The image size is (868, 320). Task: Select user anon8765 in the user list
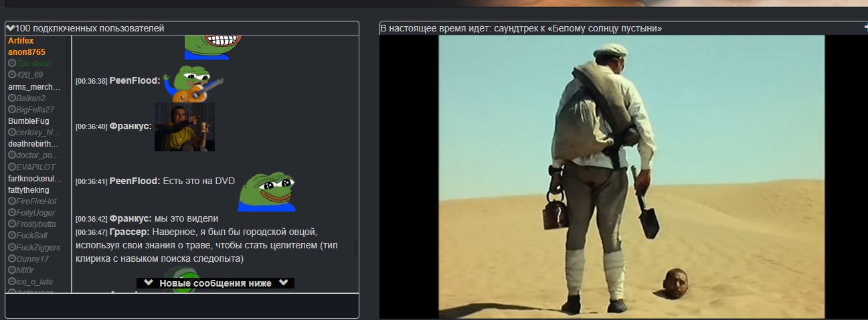click(x=27, y=52)
